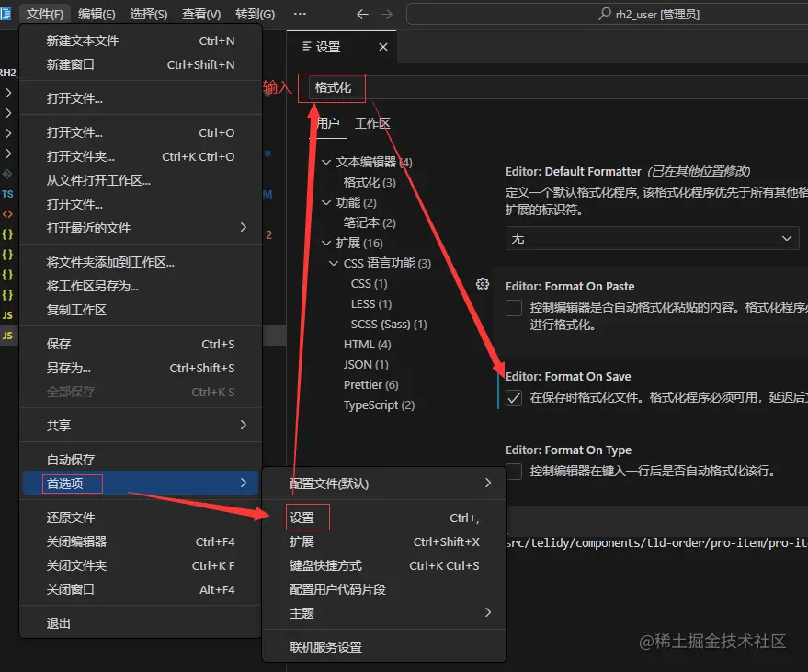Open 配置用户代码片段 from the submenu
Screen dimensions: 808x672
point(384,589)
